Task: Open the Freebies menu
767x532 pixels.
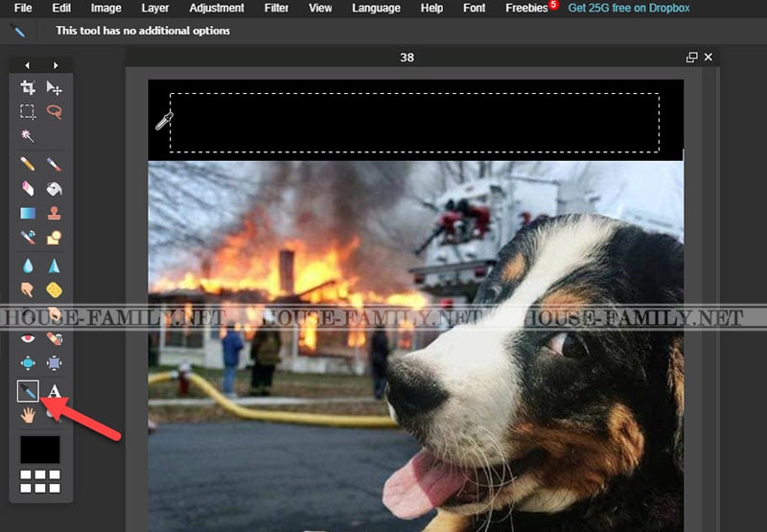Action: tap(526, 8)
